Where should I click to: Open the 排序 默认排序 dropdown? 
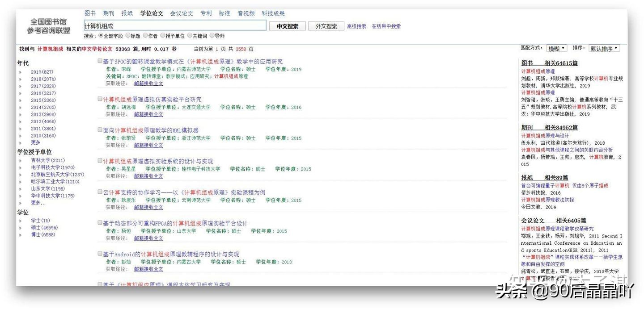(x=604, y=48)
